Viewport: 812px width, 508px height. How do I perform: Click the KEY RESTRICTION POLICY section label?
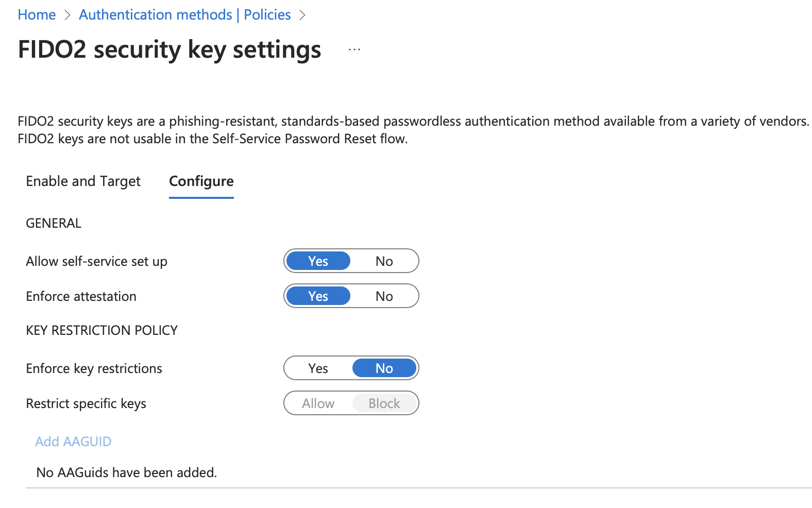pos(102,330)
